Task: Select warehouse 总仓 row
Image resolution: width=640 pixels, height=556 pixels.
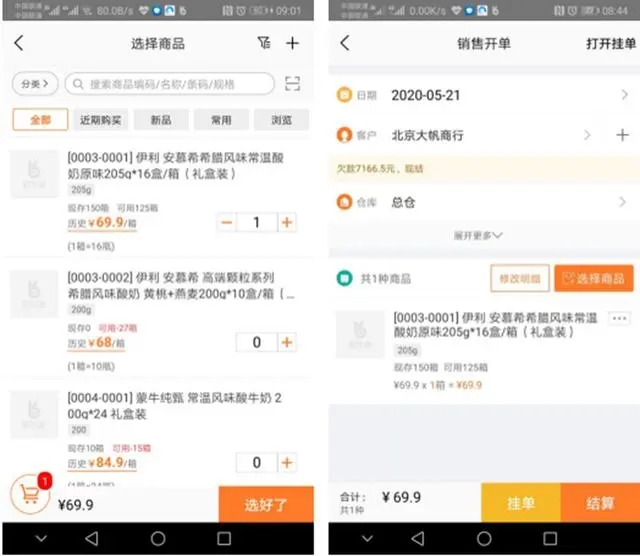Action: tap(484, 202)
